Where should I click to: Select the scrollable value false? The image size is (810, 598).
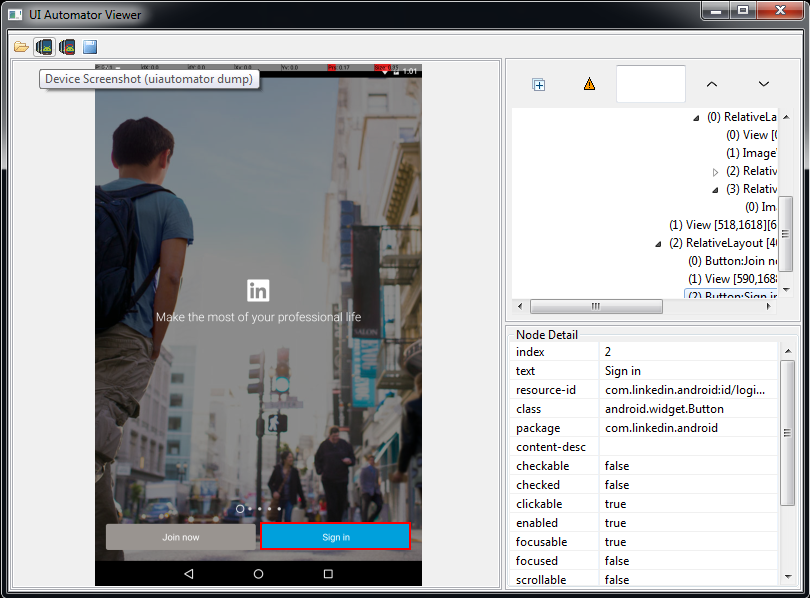click(688, 579)
